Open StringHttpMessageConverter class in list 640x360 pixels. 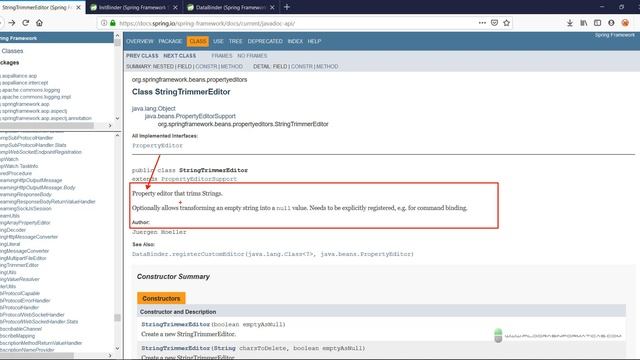[29, 237]
